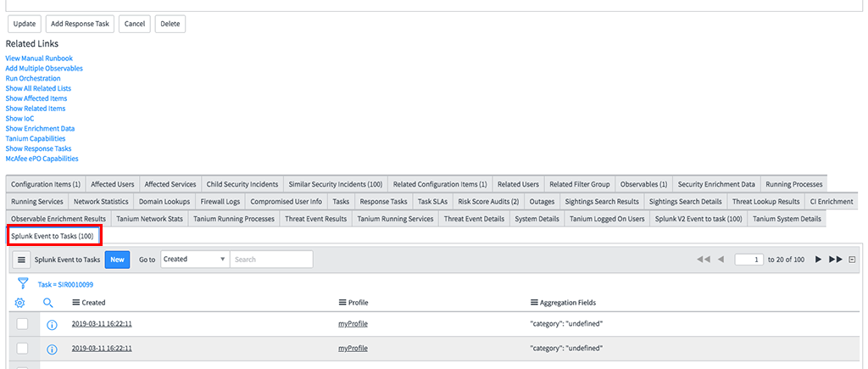Image resolution: width=868 pixels, height=369 pixels.
Task: Select the Threat Lookup Results tab
Action: [766, 202]
